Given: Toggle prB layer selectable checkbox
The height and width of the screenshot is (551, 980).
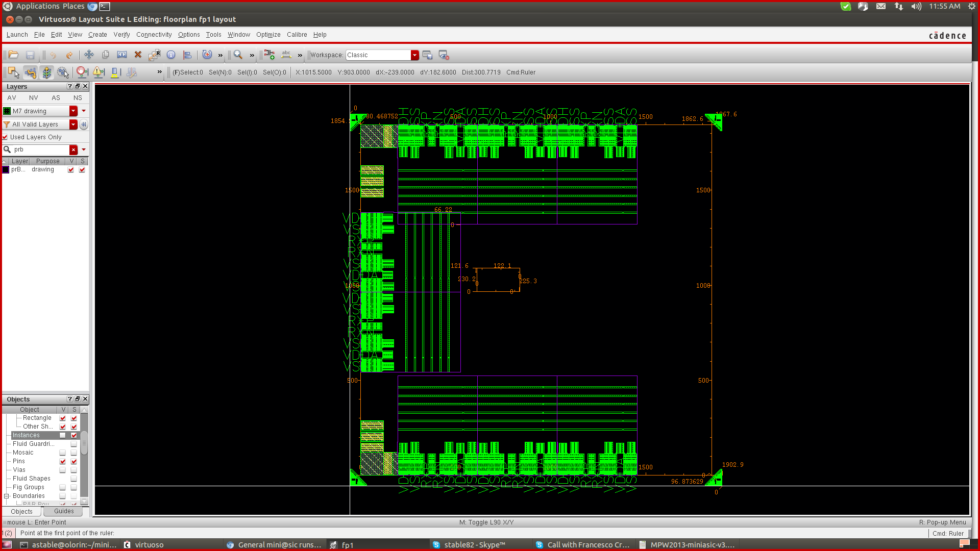Looking at the screenshot, I should point(82,169).
